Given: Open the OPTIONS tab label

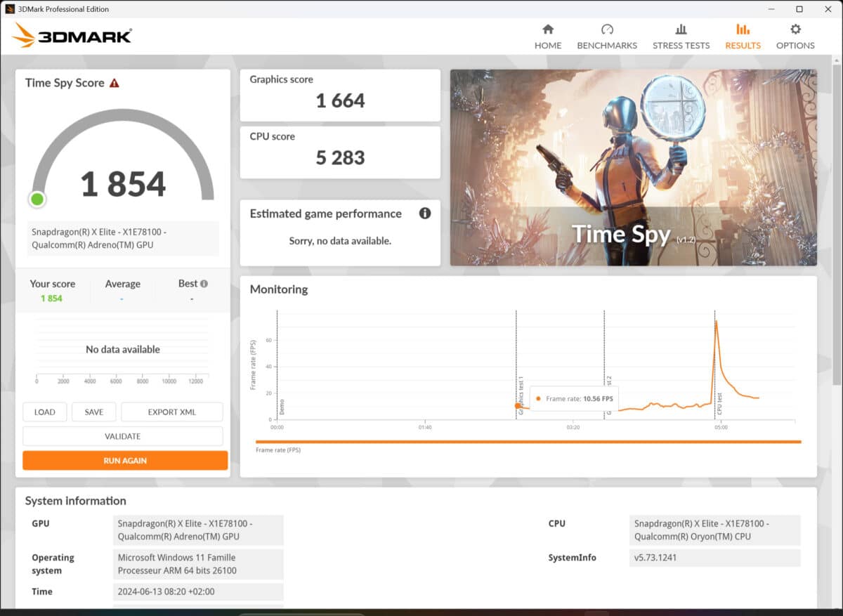Looking at the screenshot, I should click(x=795, y=45).
